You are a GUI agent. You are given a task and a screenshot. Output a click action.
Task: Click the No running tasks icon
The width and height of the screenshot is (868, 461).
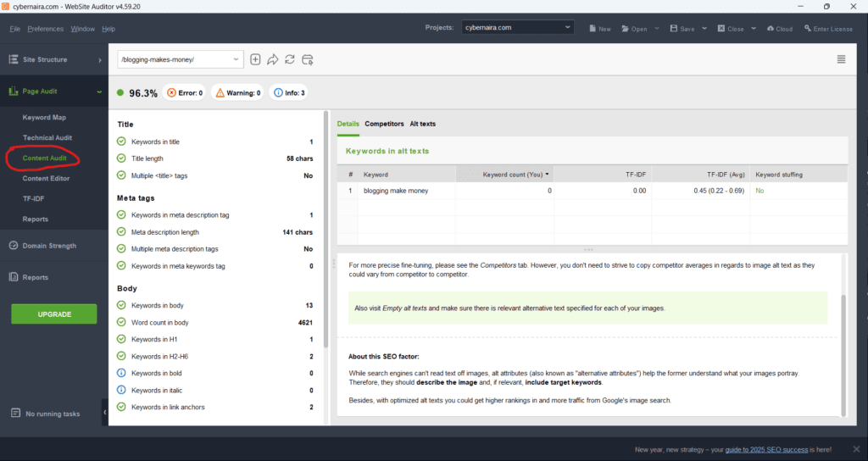coord(15,413)
